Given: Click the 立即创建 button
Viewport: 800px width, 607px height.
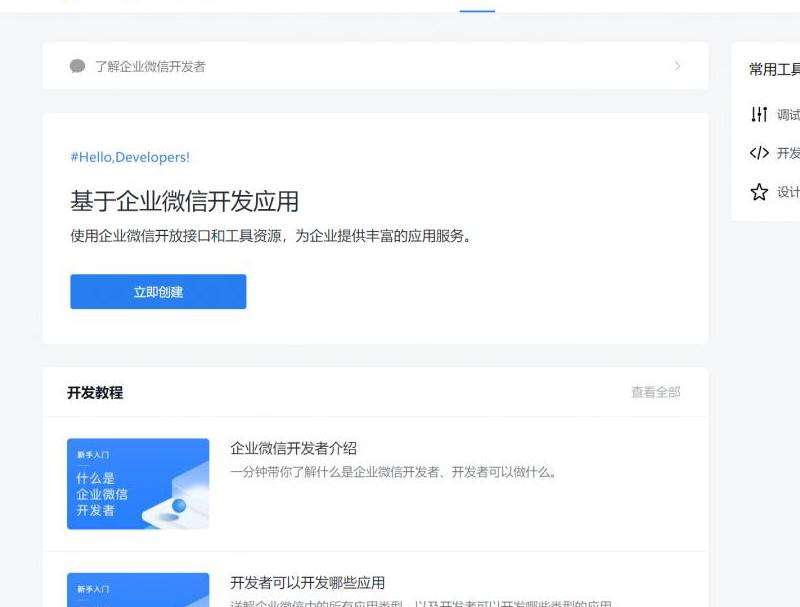Looking at the screenshot, I should [158, 292].
